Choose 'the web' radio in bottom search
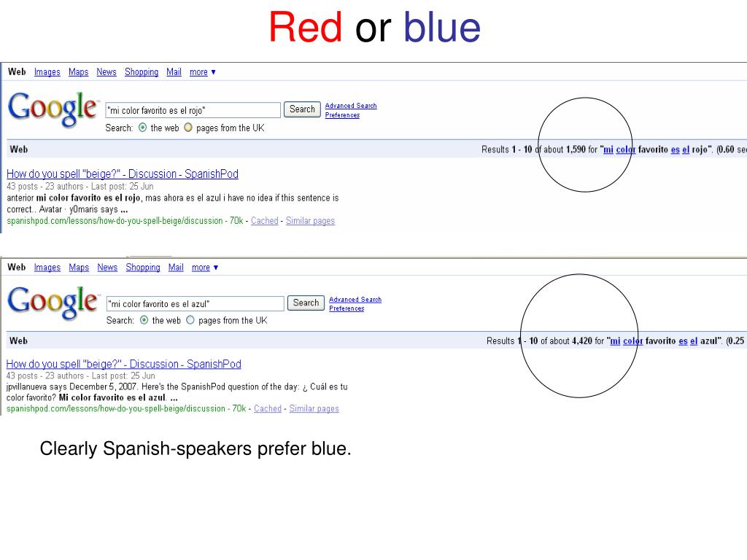This screenshot has height=560, width=747. pos(144,320)
